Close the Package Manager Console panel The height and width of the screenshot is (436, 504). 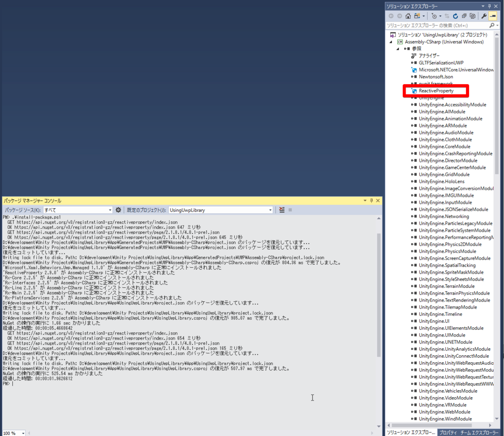[x=378, y=200]
